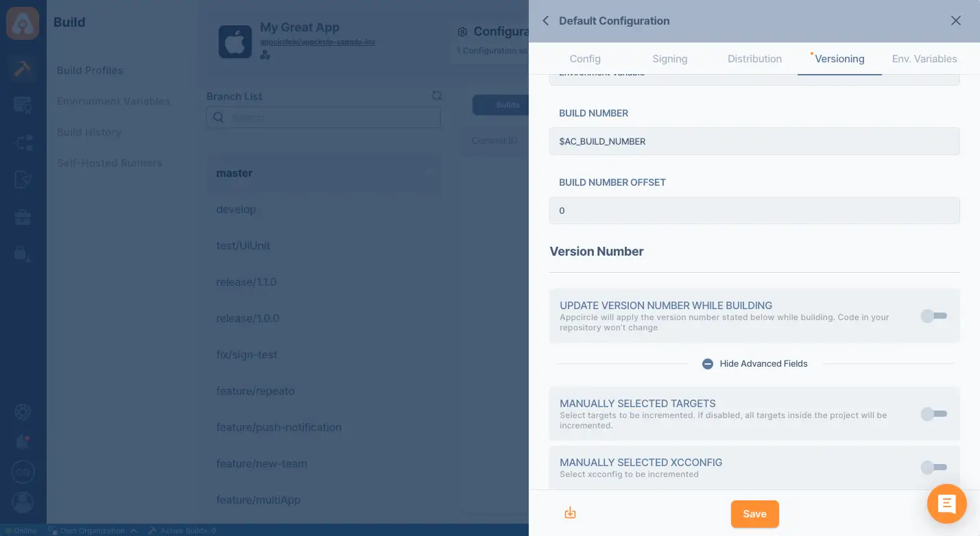Open the briefcase icon in left sidebar
This screenshot has height=536, width=980.
click(23, 217)
